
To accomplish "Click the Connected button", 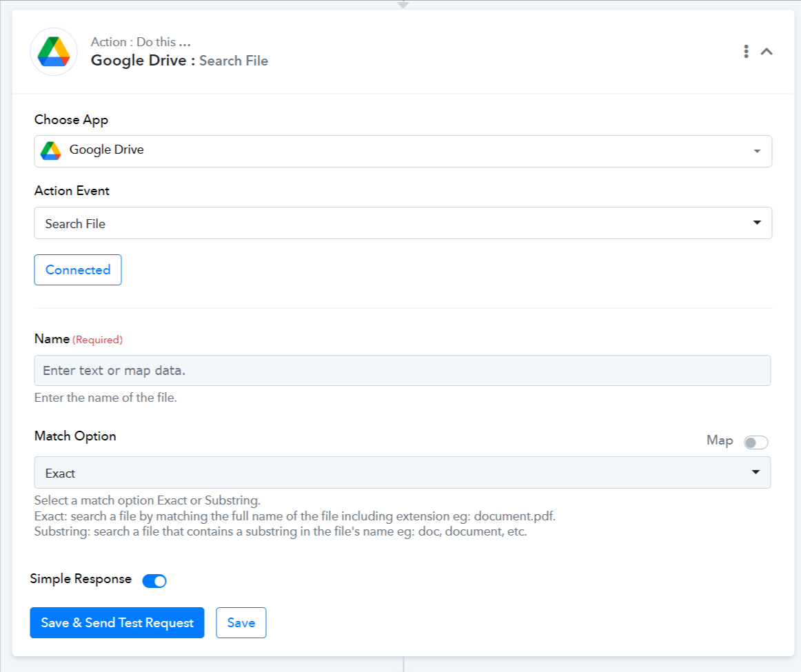I will tap(78, 269).
